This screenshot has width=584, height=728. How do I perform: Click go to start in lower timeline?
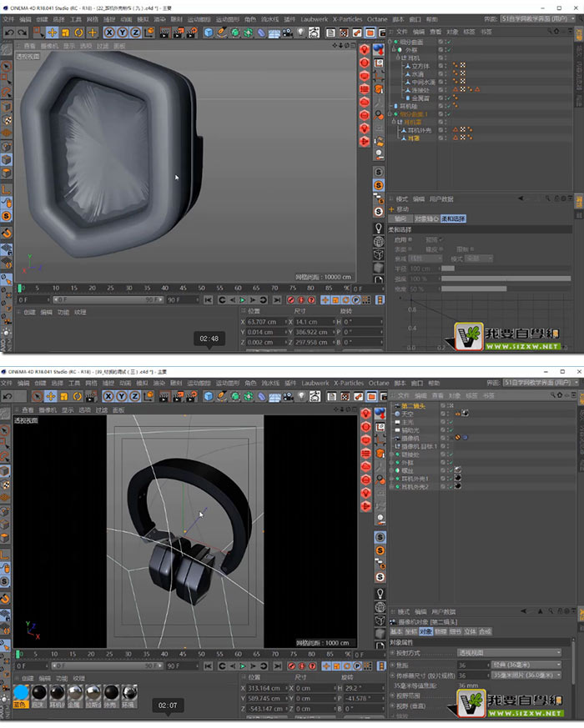tap(208, 665)
